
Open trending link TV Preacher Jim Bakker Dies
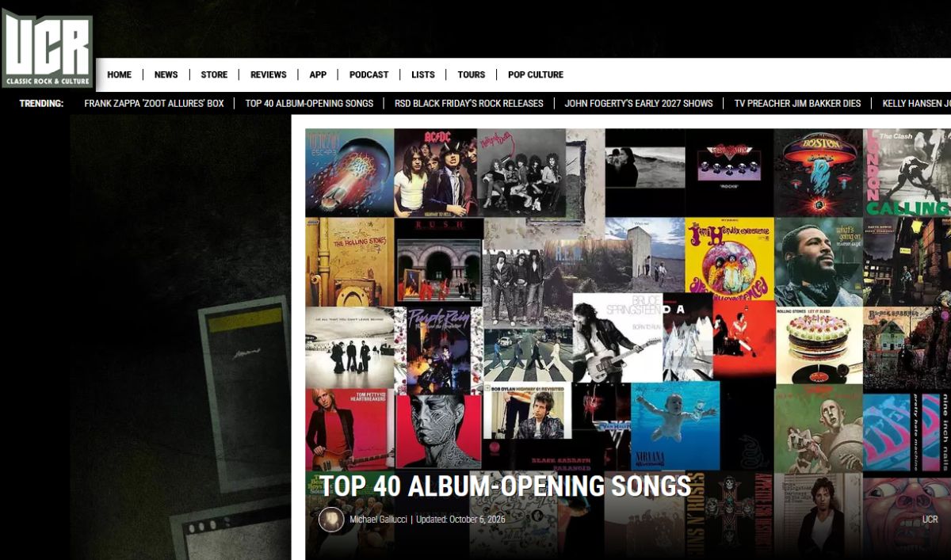click(x=797, y=103)
